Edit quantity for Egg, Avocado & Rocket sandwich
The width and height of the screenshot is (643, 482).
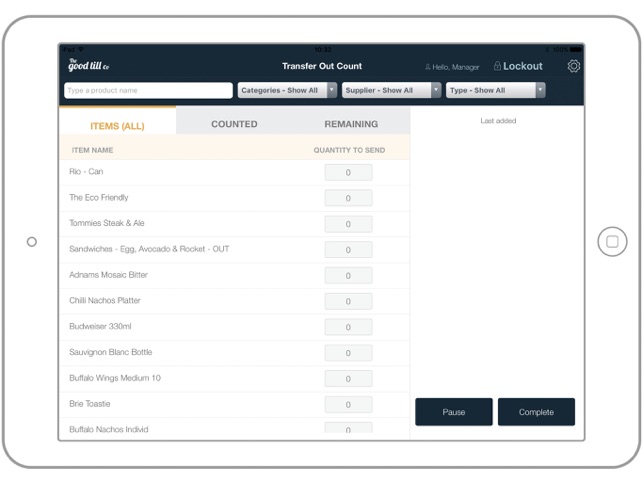[x=348, y=250]
